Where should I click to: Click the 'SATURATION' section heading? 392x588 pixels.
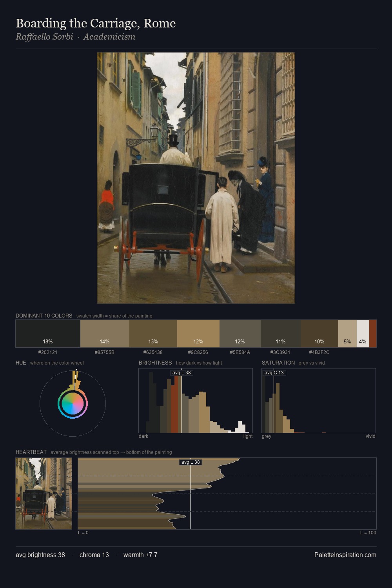(x=278, y=363)
